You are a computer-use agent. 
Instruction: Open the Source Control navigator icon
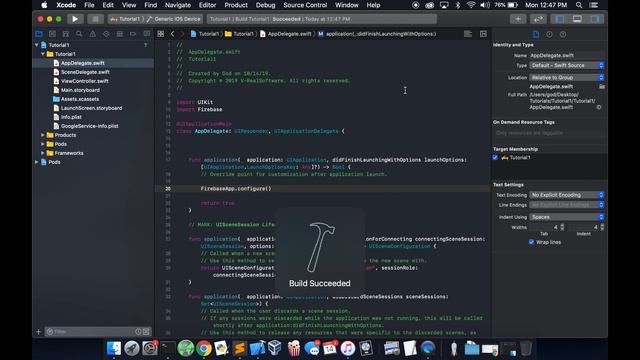52,34
